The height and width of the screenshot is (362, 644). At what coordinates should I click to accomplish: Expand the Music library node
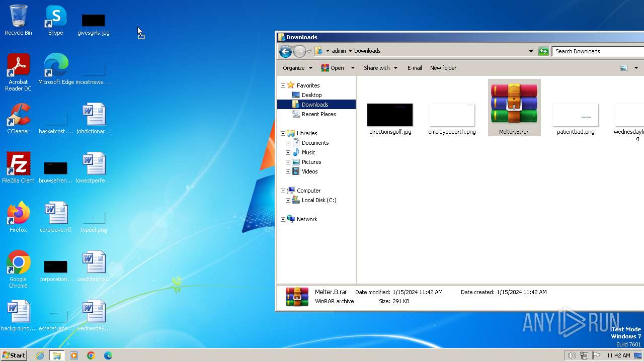288,152
